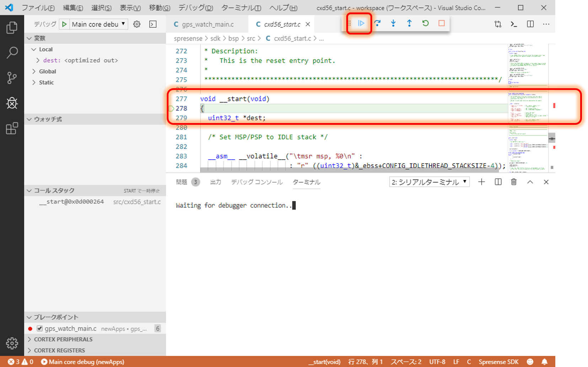Open the デバッグ コンソール panel tab

257,182
